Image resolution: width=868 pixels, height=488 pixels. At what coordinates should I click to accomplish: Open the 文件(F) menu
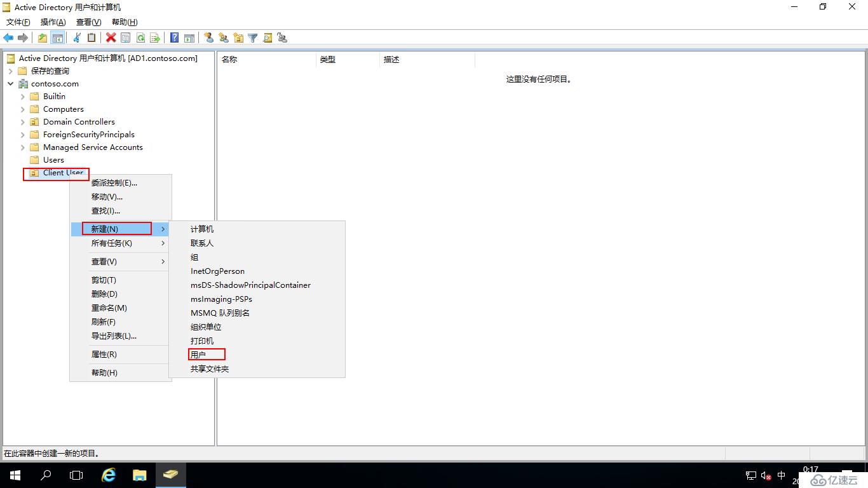pyautogui.click(x=18, y=22)
